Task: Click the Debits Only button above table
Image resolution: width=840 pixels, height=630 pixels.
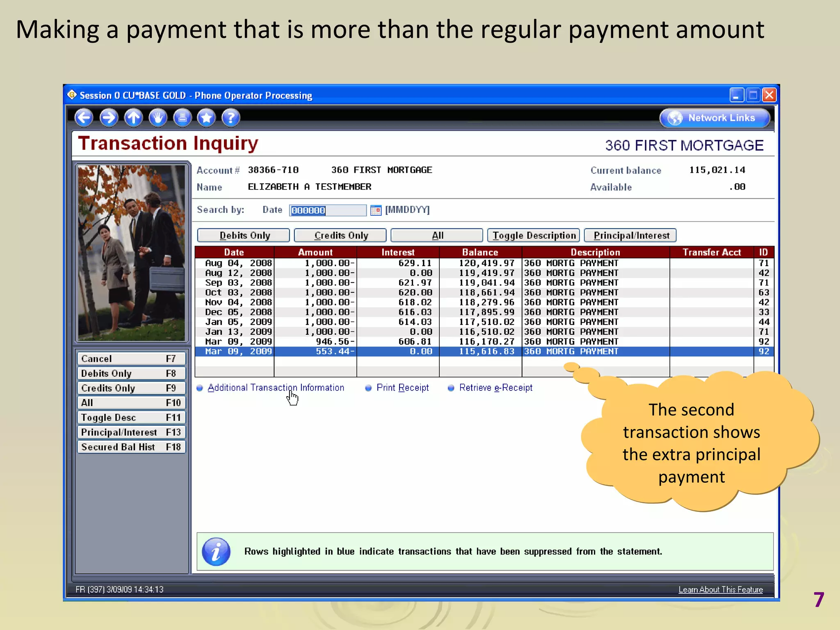Action: coord(244,235)
